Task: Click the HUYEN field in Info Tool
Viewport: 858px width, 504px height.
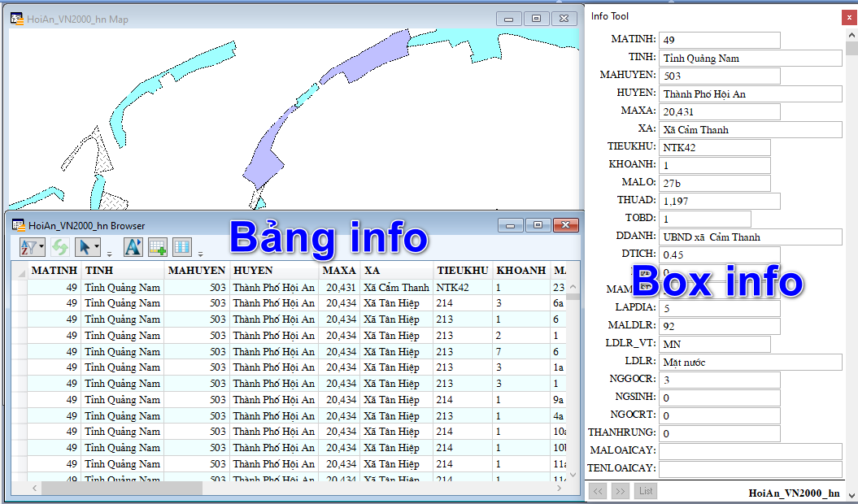Action: pyautogui.click(x=750, y=93)
